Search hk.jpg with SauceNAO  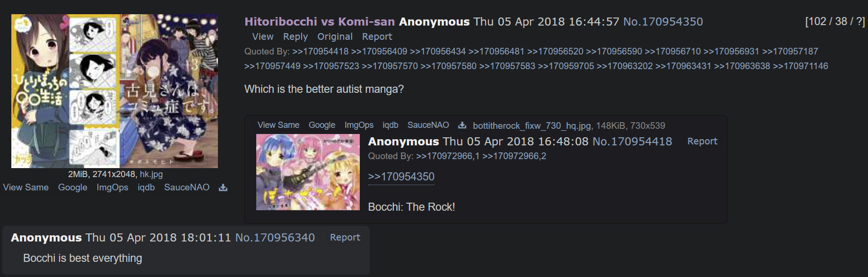[x=187, y=187]
